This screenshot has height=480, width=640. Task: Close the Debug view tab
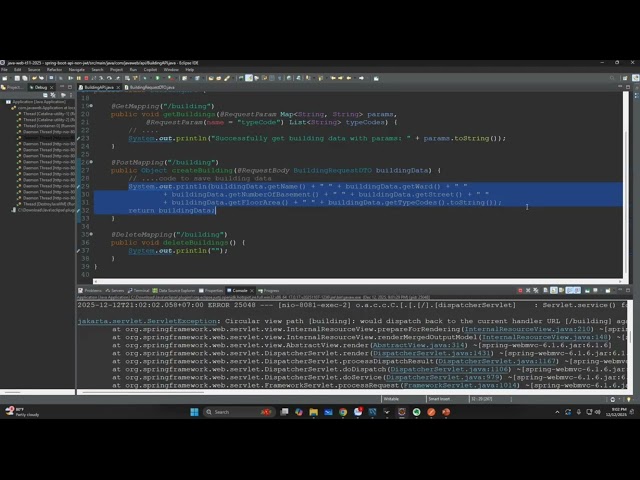click(x=51, y=87)
